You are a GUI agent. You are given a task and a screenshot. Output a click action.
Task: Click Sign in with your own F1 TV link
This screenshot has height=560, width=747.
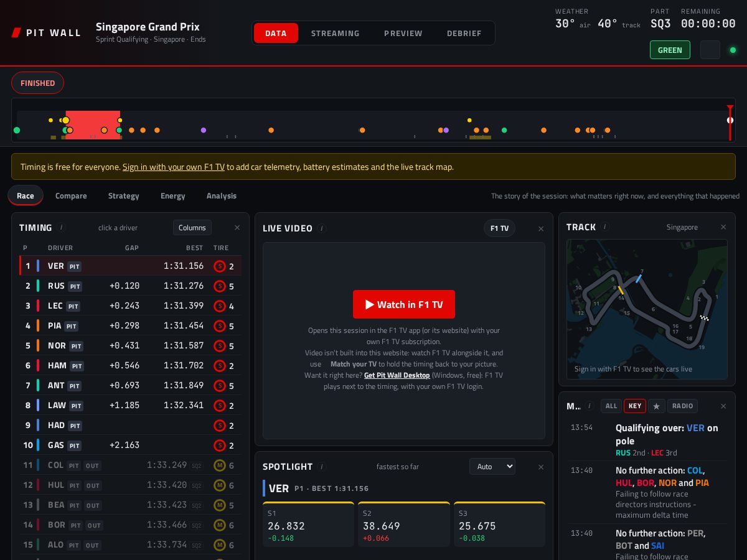(173, 167)
